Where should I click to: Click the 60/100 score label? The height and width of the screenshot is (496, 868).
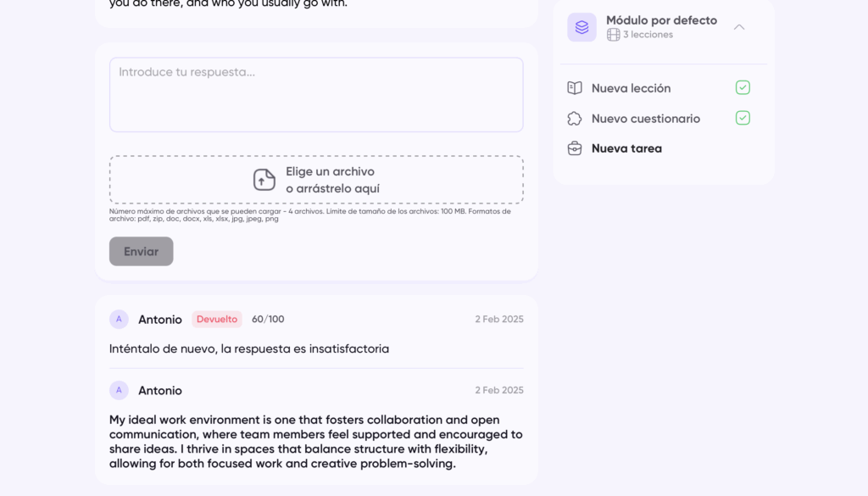click(x=268, y=320)
